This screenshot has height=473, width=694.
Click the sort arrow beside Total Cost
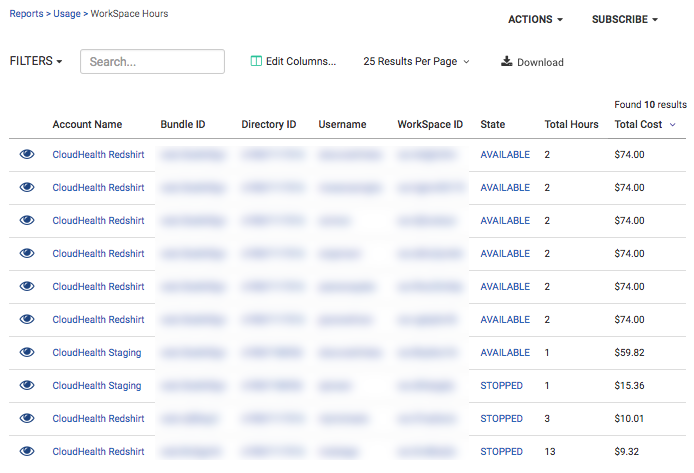672,125
